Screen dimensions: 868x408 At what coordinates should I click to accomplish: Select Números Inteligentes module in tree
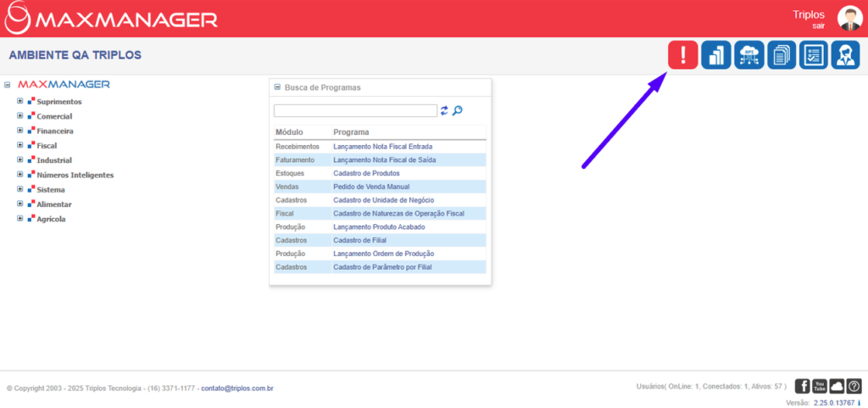coord(75,175)
